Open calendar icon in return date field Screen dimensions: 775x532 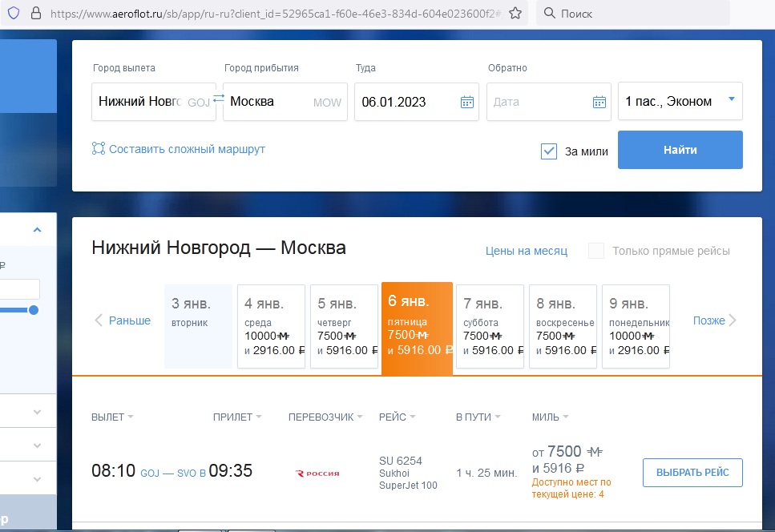pos(599,102)
